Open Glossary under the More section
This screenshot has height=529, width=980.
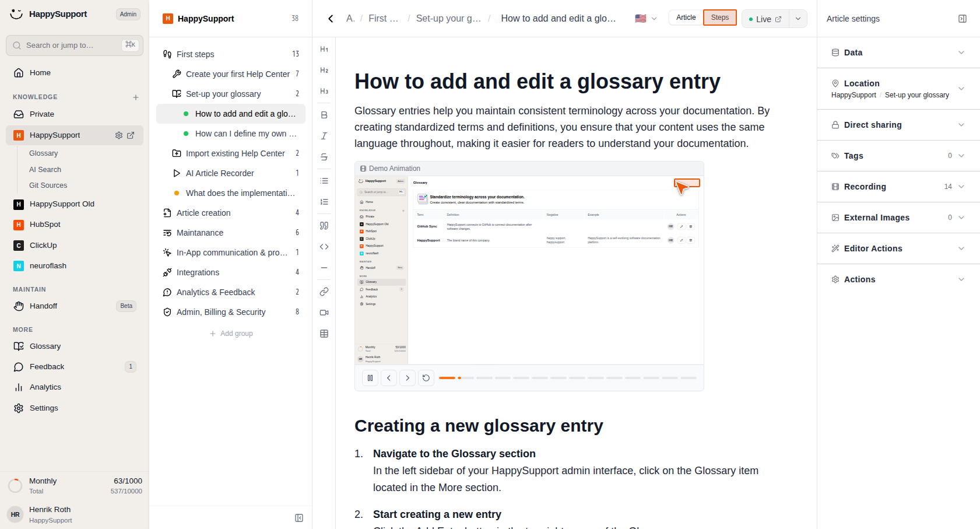[75, 346]
